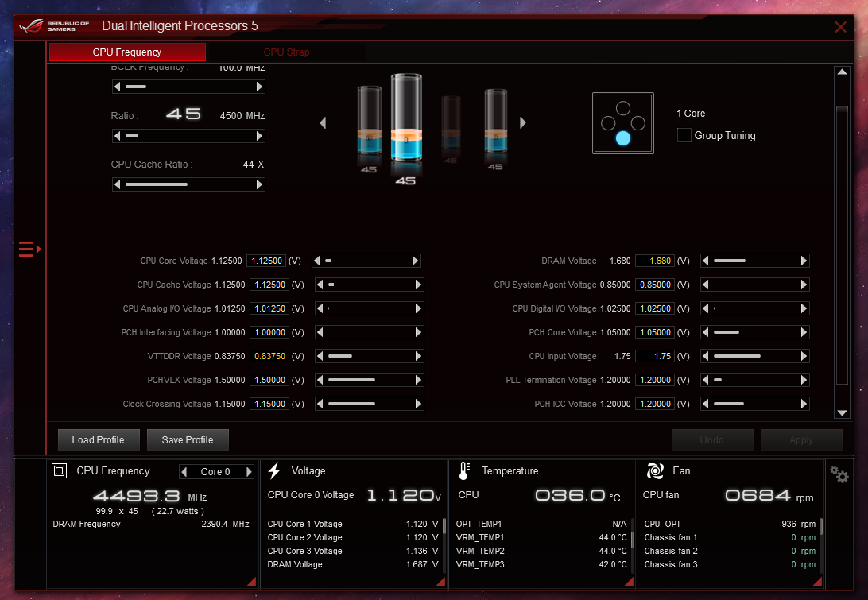
Task: Decrease BCLK Frequency with left arrow
Action: click(117, 87)
